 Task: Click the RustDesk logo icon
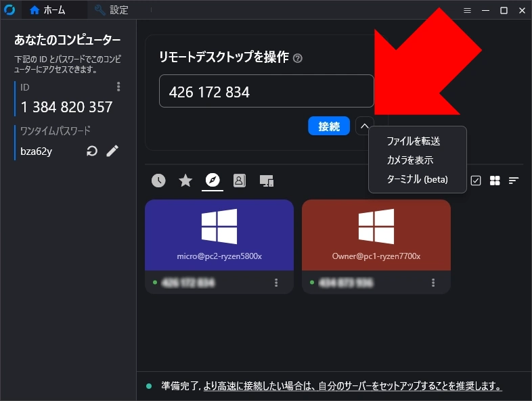9,10
